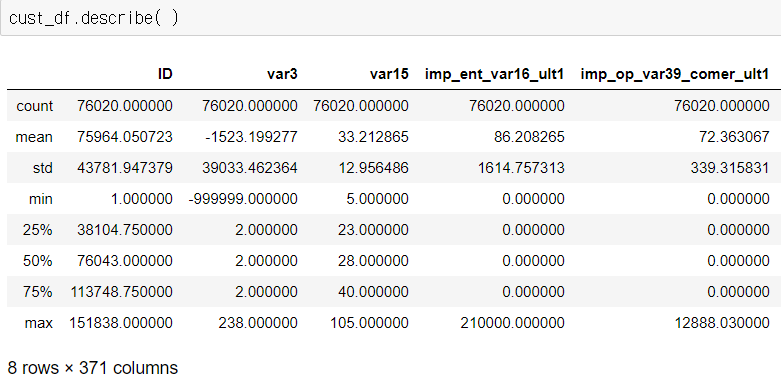781x385 pixels.
Task: Click ID 75% value 113748.750000
Action: tap(122, 292)
